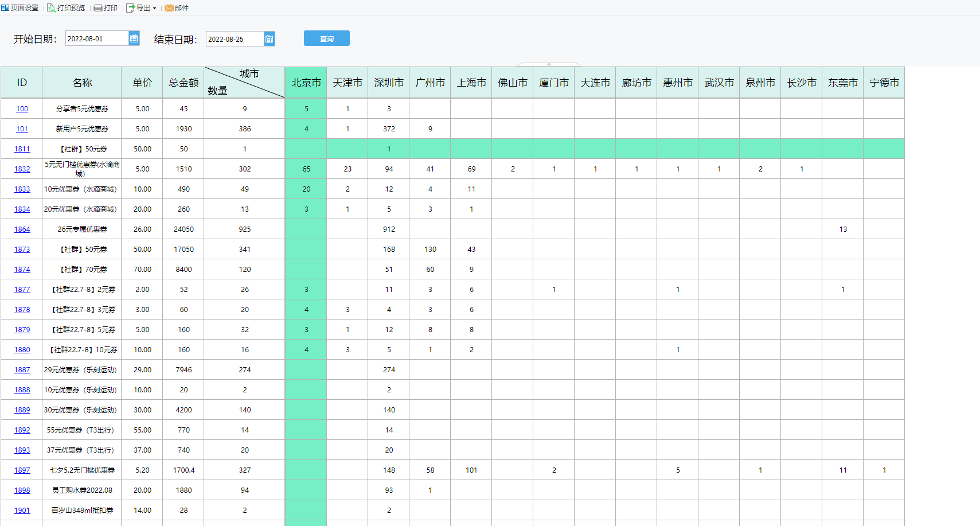Viewport: 980px width, 526px height.
Task: Follow the ID 1878 link
Action: pyautogui.click(x=22, y=310)
